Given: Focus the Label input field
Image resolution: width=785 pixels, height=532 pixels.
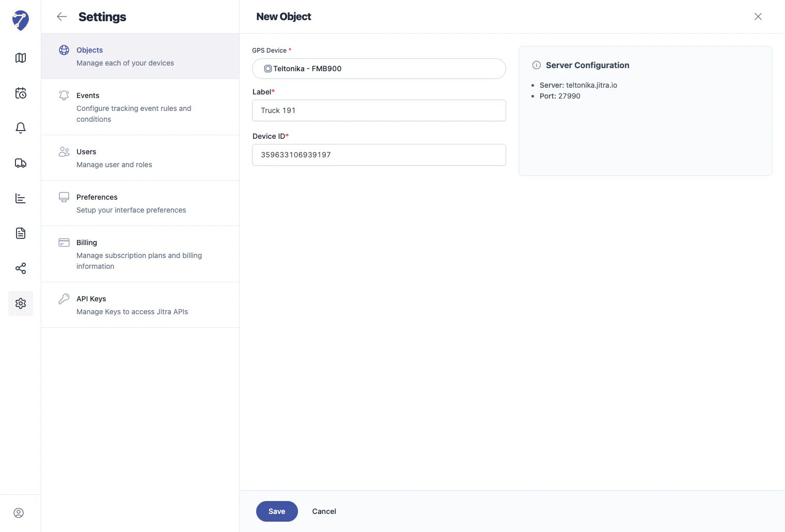Looking at the screenshot, I should (379, 110).
